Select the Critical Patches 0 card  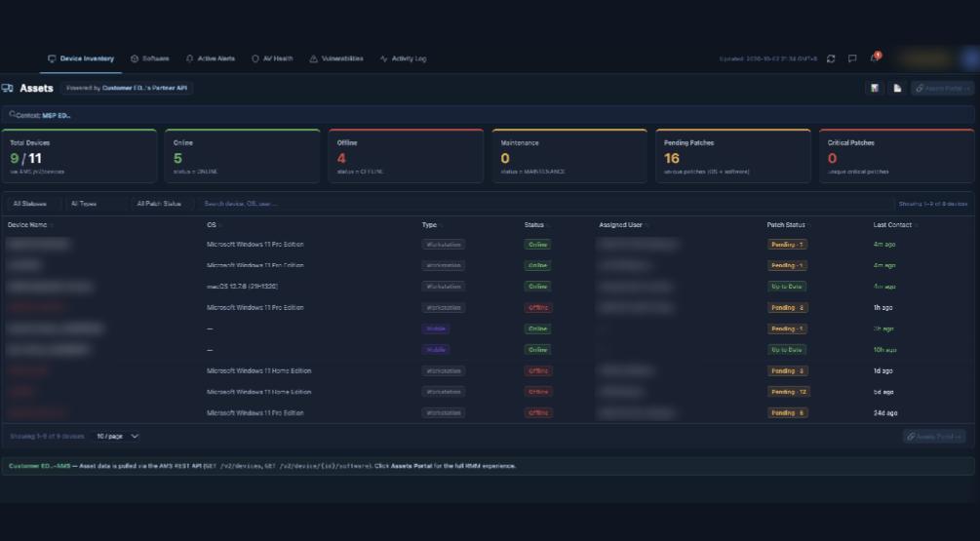tap(897, 156)
